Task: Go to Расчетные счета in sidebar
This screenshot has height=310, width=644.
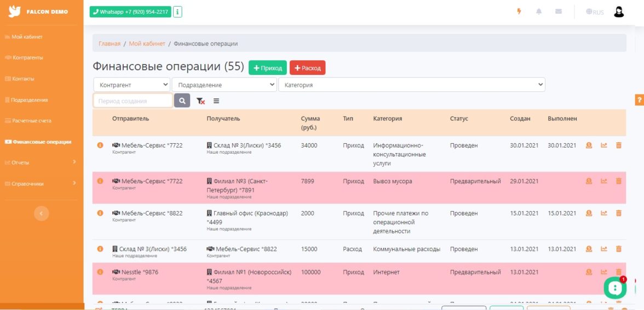Action: click(x=31, y=120)
